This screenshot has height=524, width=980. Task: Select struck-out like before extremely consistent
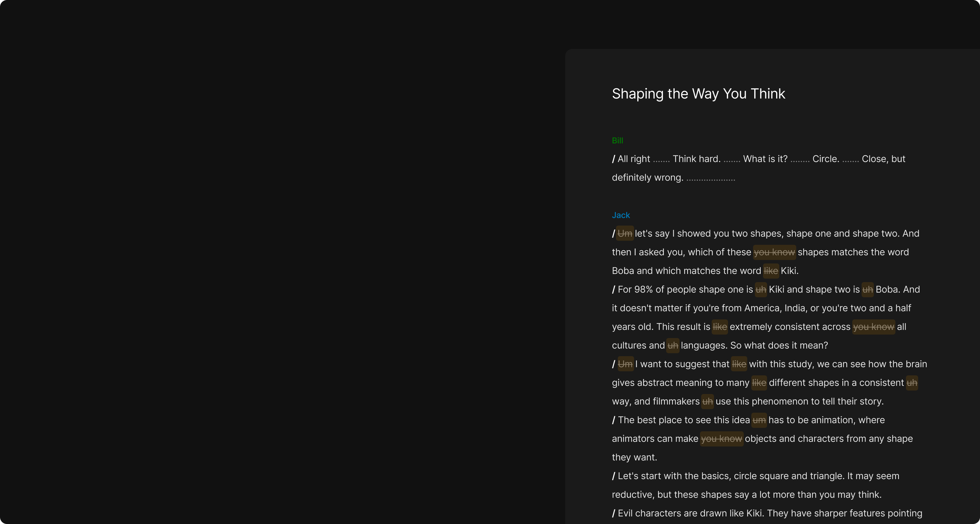pyautogui.click(x=720, y=327)
